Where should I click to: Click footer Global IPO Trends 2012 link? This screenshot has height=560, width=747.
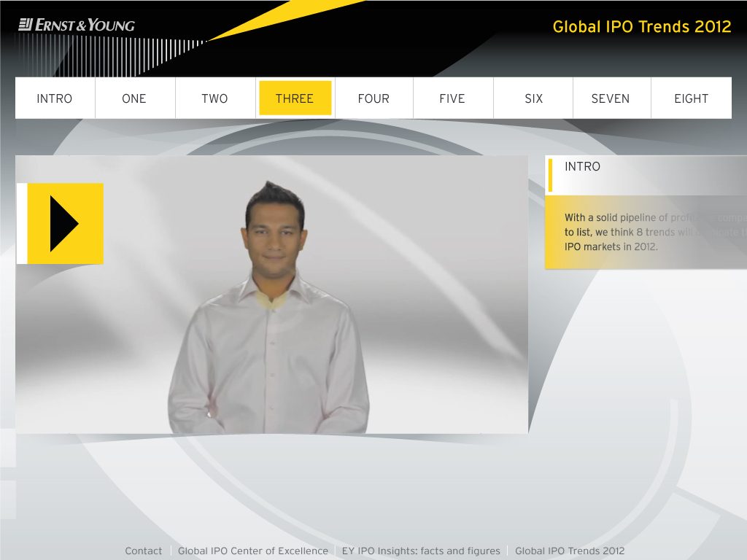(570, 551)
